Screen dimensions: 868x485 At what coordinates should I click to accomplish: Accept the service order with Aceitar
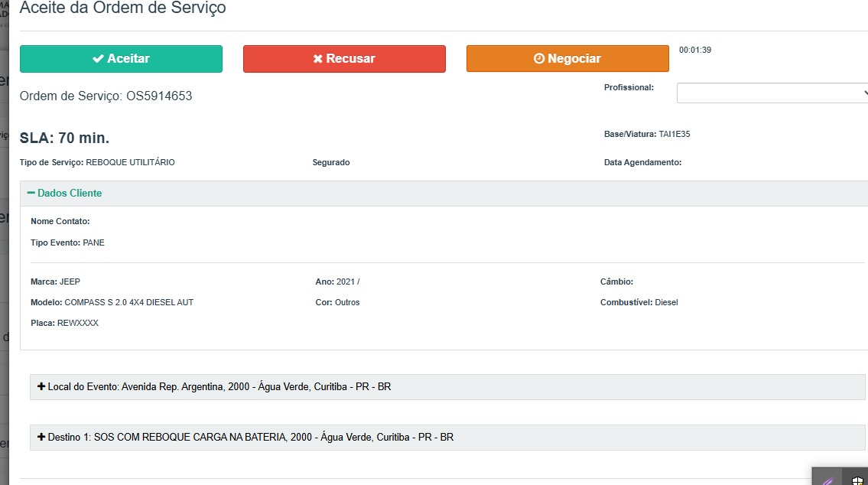[121, 59]
